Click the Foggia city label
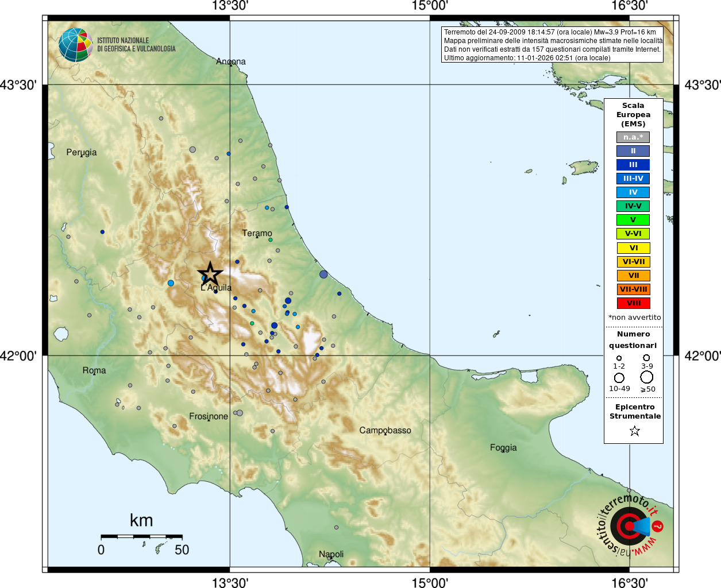The height and width of the screenshot is (588, 721). click(x=503, y=448)
